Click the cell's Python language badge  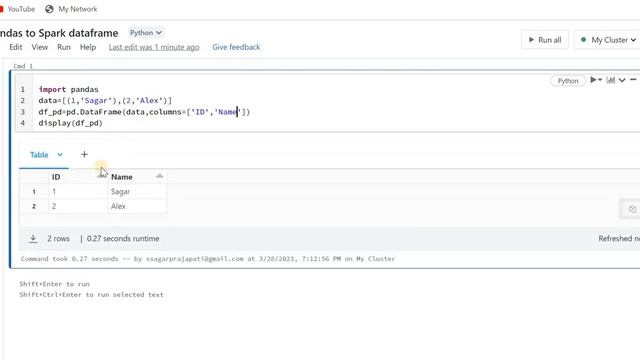pos(568,81)
